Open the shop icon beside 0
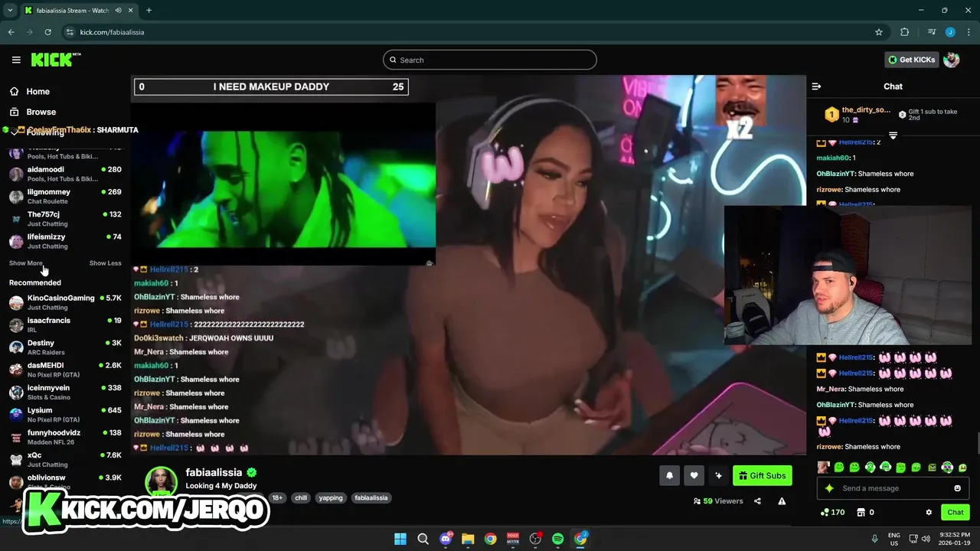 (x=861, y=512)
